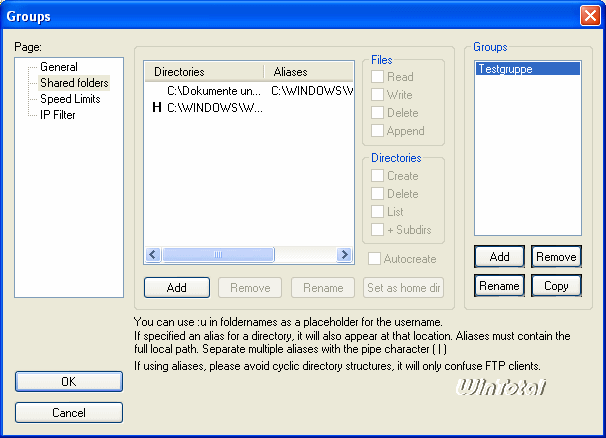This screenshot has height=438, width=606.
Task: Go to the Speed Limits page
Action: [70, 99]
